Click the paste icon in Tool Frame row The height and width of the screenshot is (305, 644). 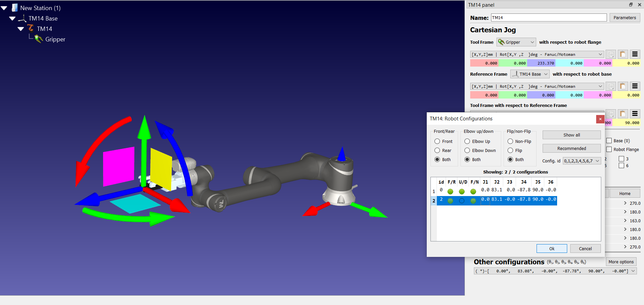click(622, 54)
